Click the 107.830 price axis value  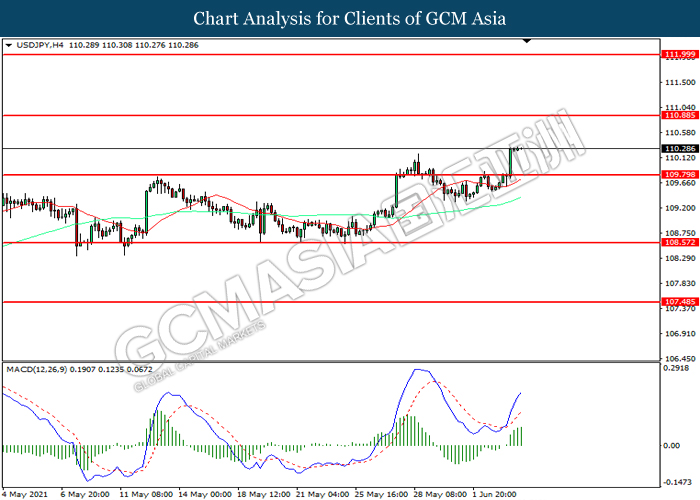pyautogui.click(x=680, y=283)
